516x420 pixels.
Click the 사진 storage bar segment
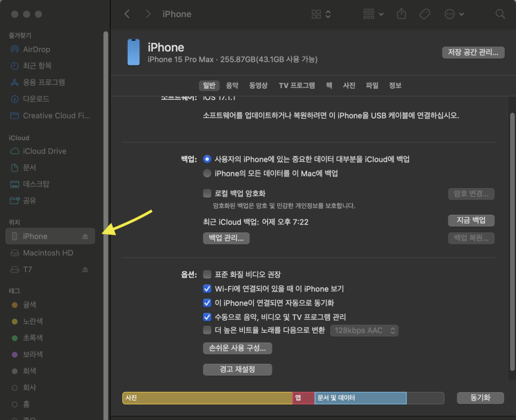tap(207, 398)
